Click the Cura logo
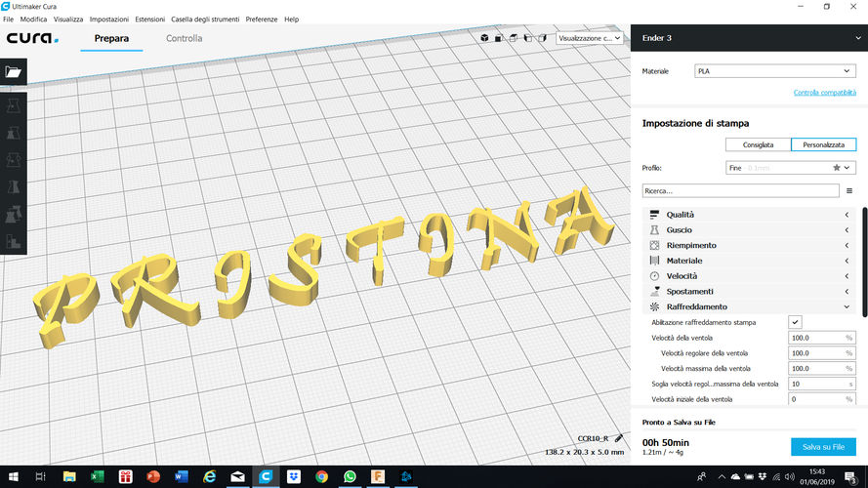The width and height of the screenshot is (868, 488). pos(32,38)
